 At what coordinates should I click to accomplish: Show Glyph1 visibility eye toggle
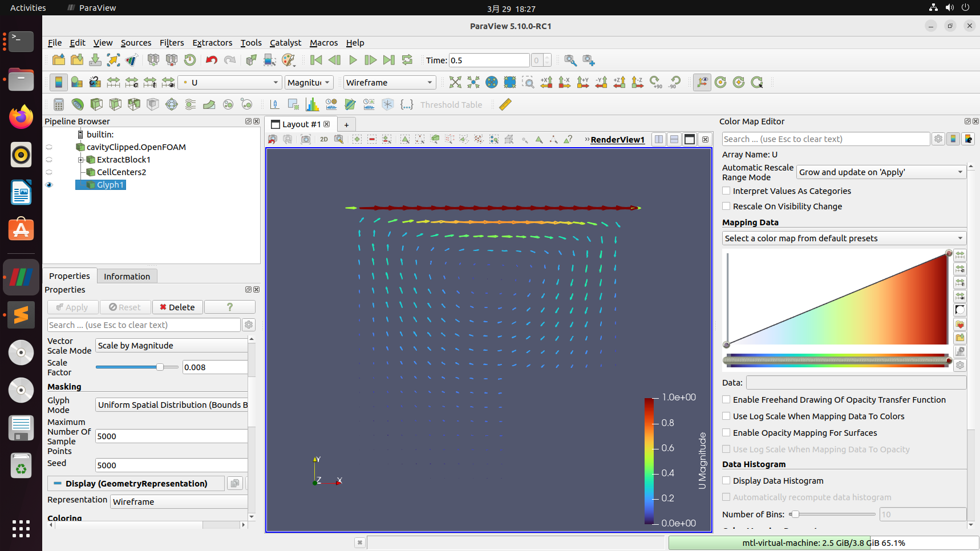click(49, 185)
